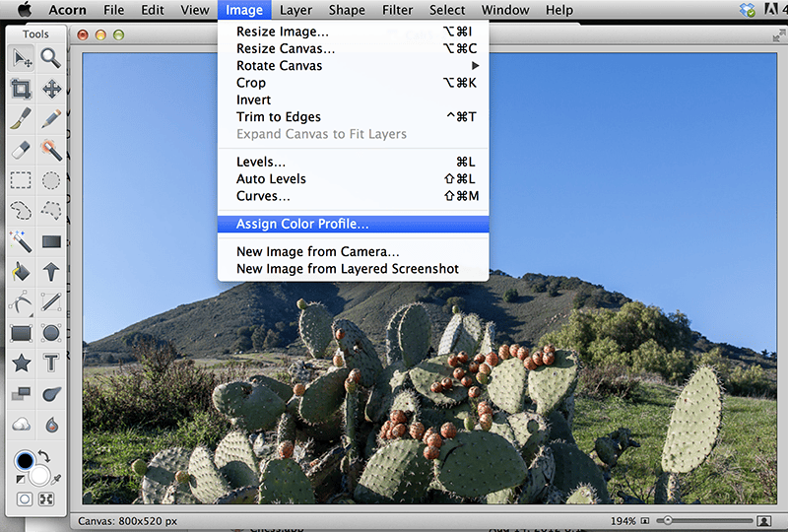Viewport: 788px width, 532px height.
Task: Click the white background color well
Action: [x=39, y=475]
